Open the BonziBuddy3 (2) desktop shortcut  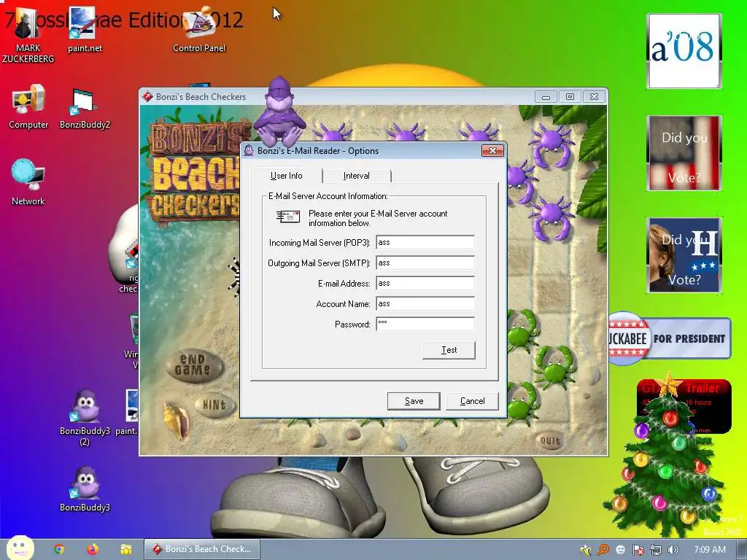click(85, 418)
